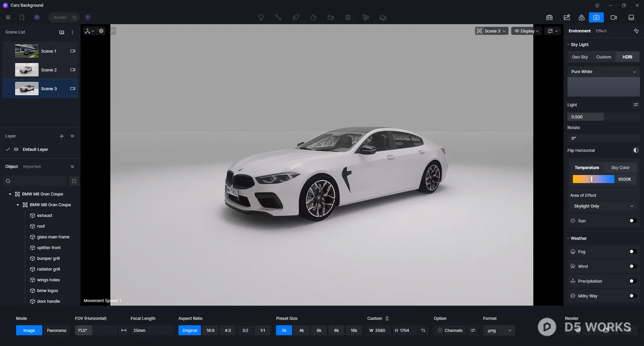
Task: Open the VR headset mode icon
Action: point(549,17)
